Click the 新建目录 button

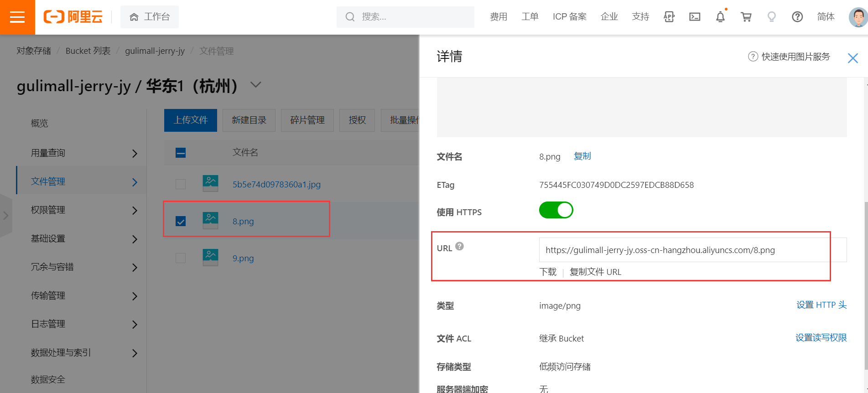[249, 120]
